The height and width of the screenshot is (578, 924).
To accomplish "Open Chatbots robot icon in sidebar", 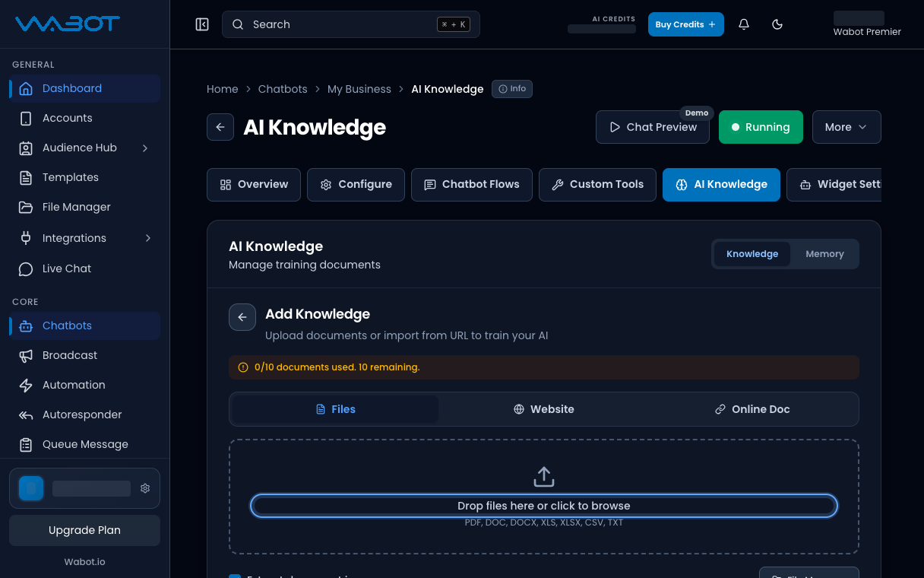I will [x=26, y=326].
